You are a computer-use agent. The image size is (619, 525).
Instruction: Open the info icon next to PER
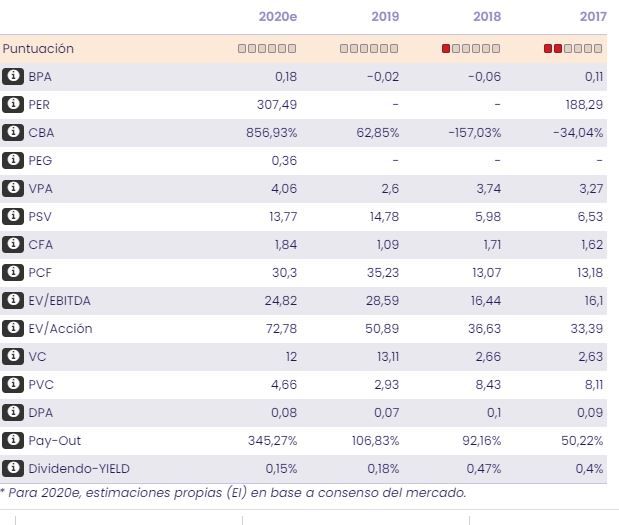[x=13, y=104]
